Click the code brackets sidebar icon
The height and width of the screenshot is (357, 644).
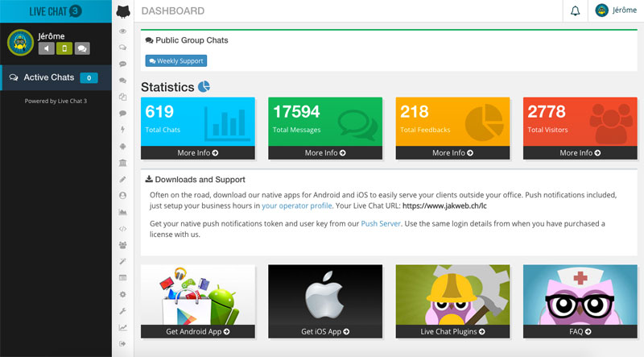[x=123, y=228]
